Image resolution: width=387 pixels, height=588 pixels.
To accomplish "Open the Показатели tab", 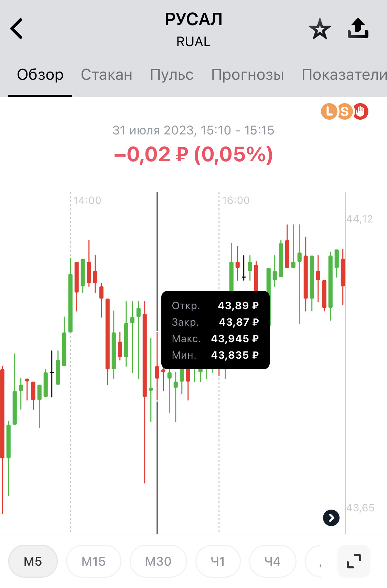I will 344,75.
